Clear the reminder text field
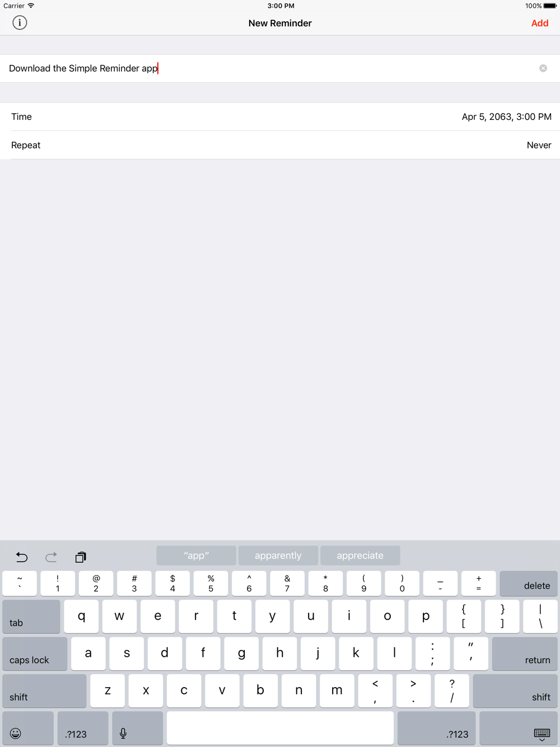Viewport: 560px width, 747px height. 543,68
